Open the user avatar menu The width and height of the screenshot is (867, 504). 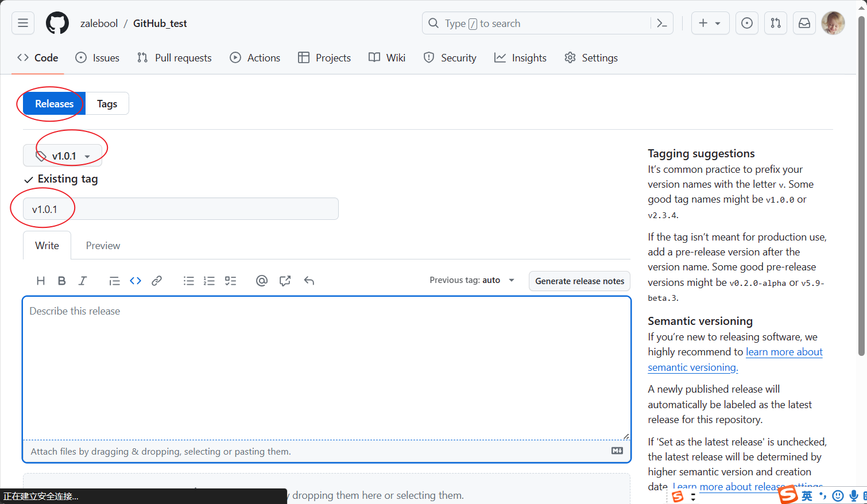[833, 23]
